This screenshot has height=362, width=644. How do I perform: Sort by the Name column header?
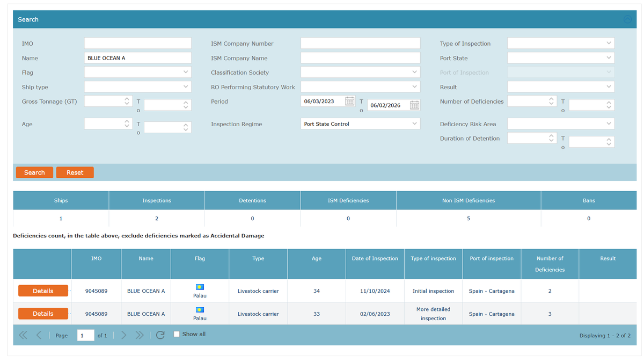tap(146, 264)
